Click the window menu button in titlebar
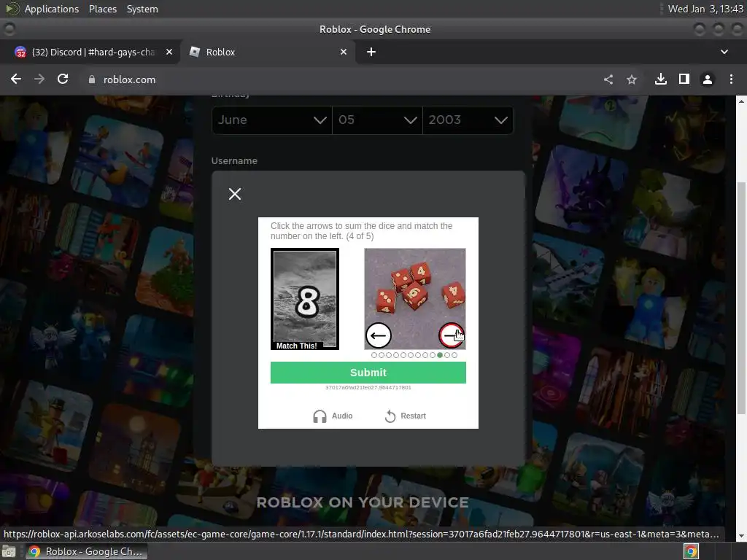The height and width of the screenshot is (560, 747). coord(9,29)
